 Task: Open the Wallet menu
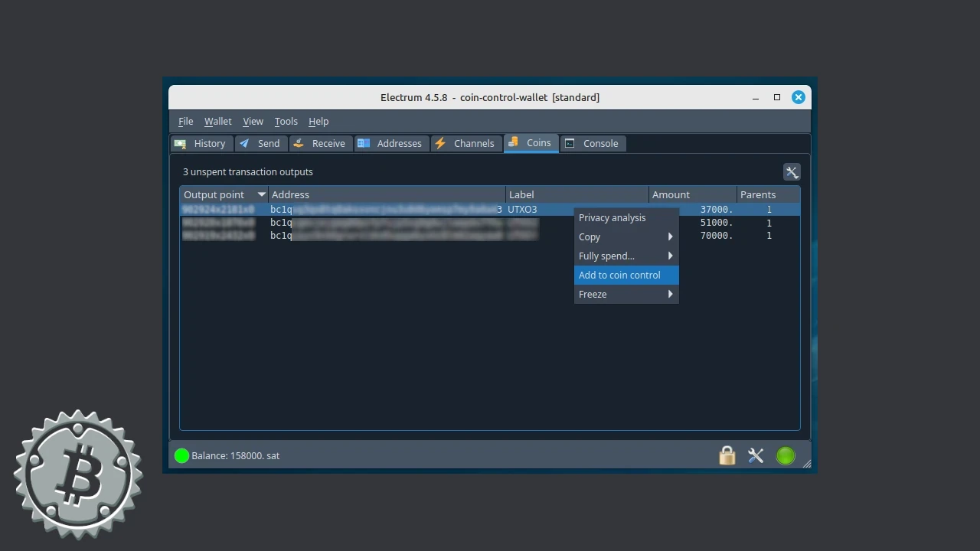point(217,121)
